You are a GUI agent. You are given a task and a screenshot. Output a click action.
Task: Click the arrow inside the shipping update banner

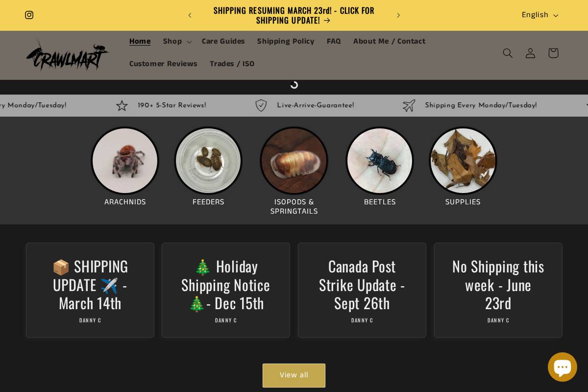tap(326, 21)
